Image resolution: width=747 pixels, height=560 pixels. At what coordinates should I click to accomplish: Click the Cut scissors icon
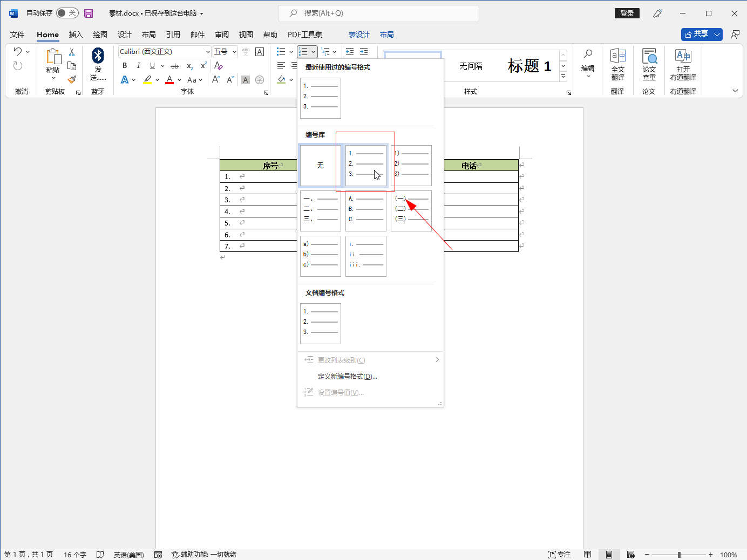(72, 52)
